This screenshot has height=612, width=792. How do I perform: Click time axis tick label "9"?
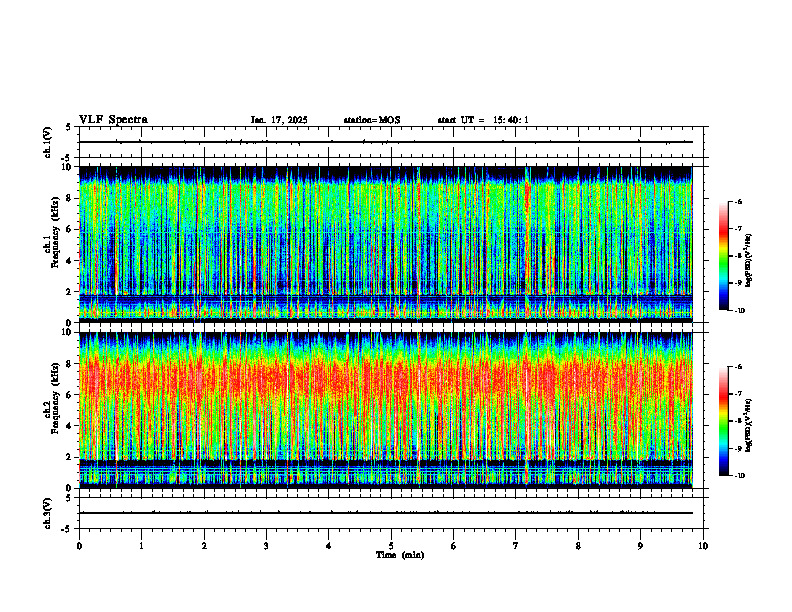tap(640, 546)
